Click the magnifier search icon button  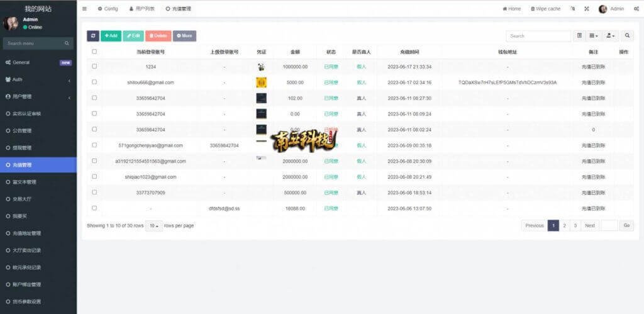pyautogui.click(x=627, y=36)
